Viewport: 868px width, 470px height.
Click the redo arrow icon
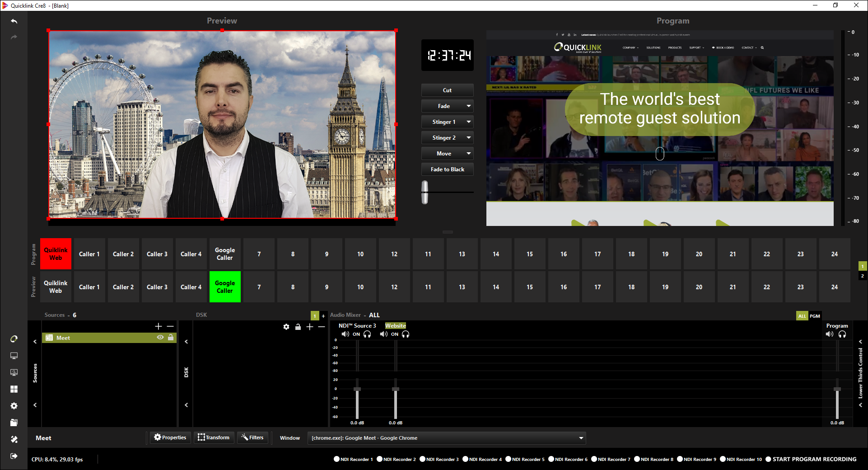[14, 37]
